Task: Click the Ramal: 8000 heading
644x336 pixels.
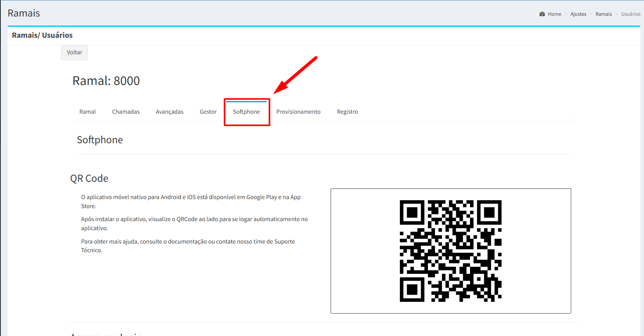Action: 106,81
